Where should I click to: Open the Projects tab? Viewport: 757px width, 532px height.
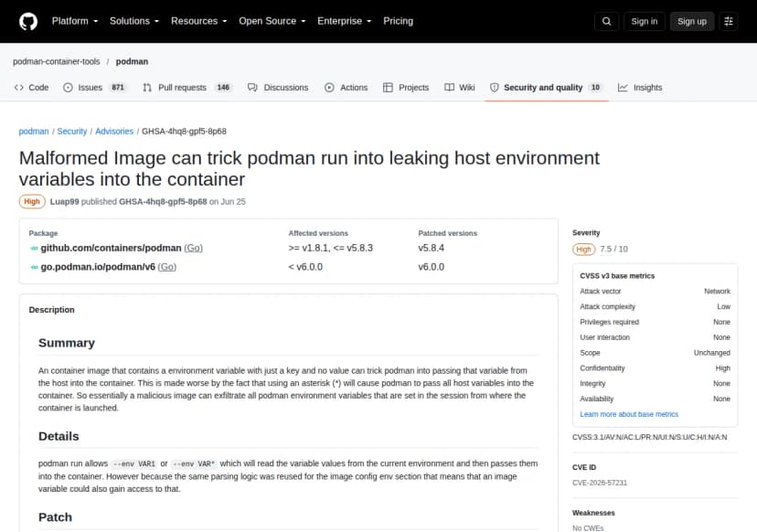(x=406, y=88)
